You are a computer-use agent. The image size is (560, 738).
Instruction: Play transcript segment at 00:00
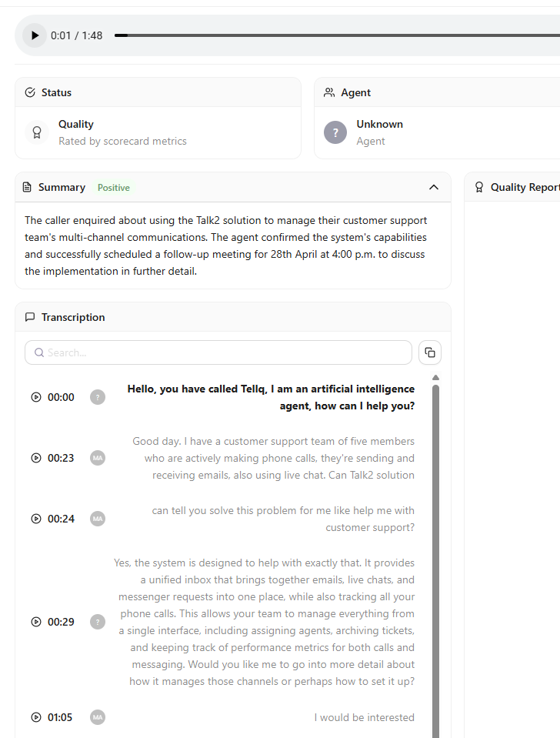[36, 397]
